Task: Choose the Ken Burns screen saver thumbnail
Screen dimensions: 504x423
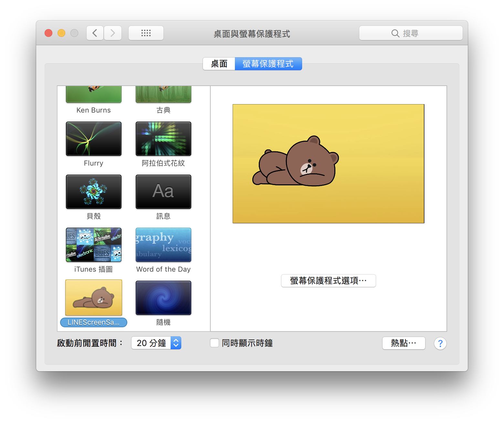Action: click(94, 94)
